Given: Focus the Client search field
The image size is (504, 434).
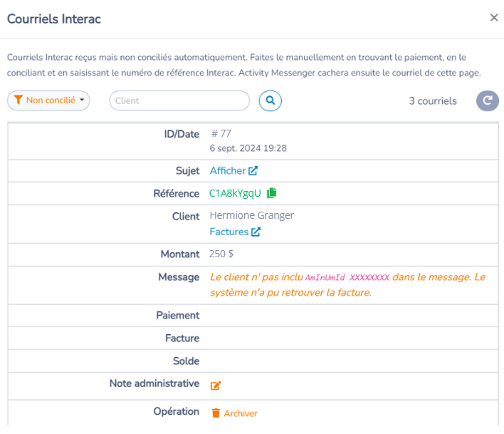Looking at the screenshot, I should click(179, 100).
